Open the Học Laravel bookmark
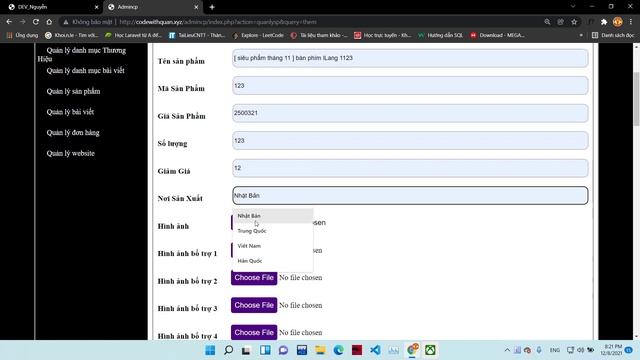 [133, 36]
